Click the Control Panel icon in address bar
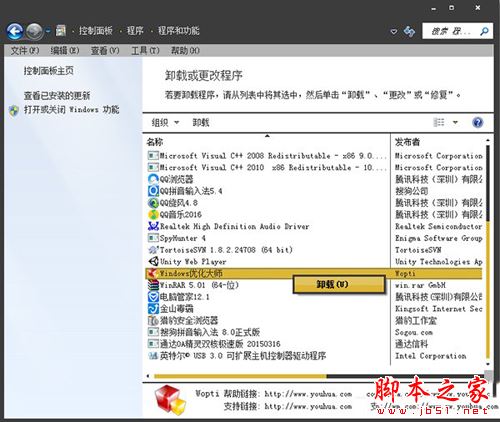Image resolution: width=500 pixels, height=422 pixels. click(x=61, y=31)
